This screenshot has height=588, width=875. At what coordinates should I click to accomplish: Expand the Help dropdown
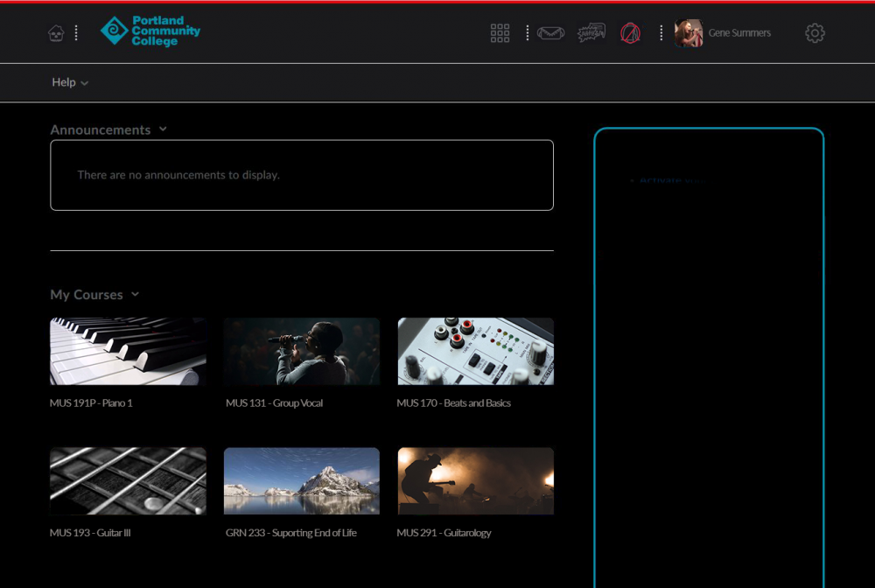(69, 82)
